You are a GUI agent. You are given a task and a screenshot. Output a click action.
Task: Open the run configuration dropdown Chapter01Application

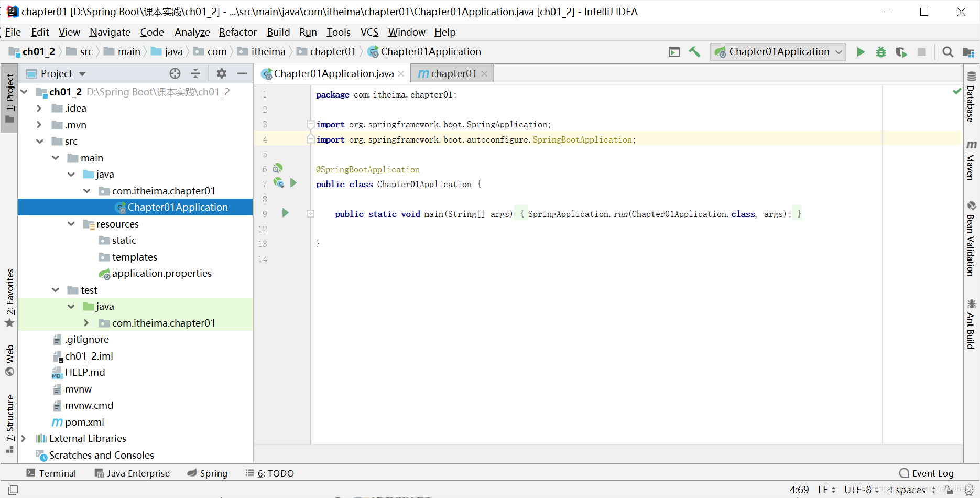click(778, 52)
